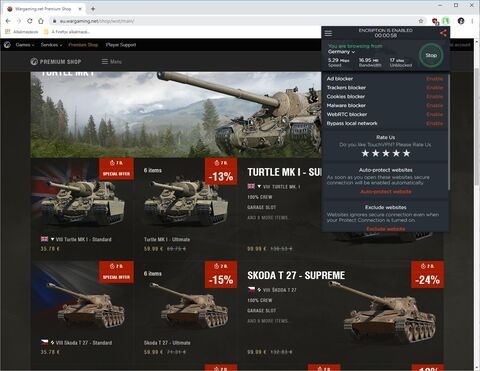Image resolution: width=480 pixels, height=371 pixels.
Task: Click the address bar URL
Action: click(x=97, y=21)
